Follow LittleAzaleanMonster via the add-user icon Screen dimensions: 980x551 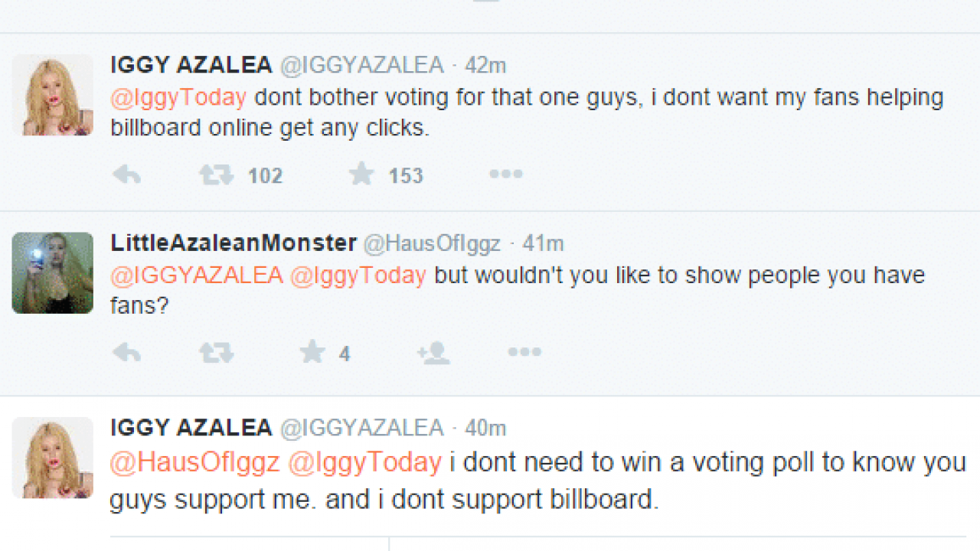pyautogui.click(x=433, y=353)
